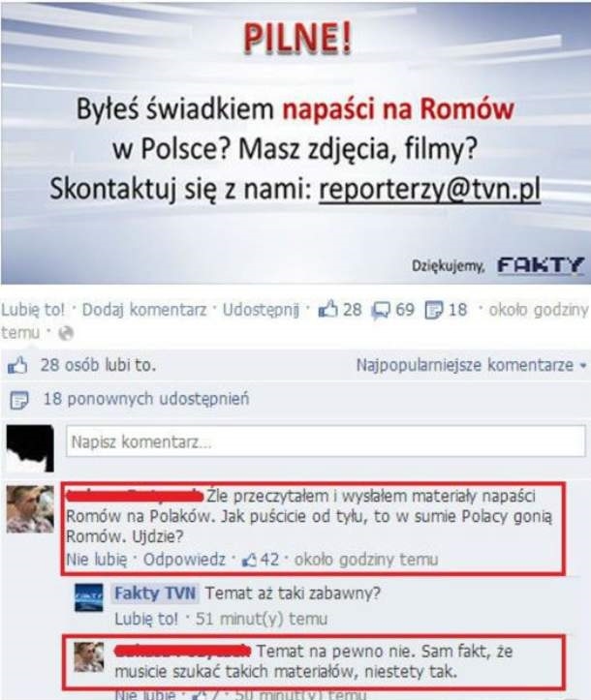Image resolution: width=591 pixels, height=700 pixels.
Task: Click the first commenter's profile photo
Action: click(x=30, y=509)
